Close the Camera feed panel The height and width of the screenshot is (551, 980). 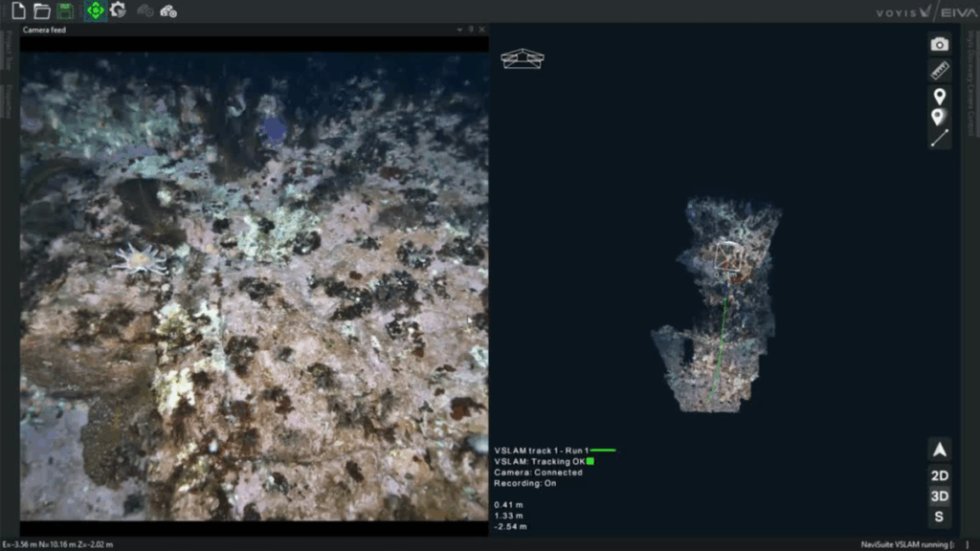click(x=481, y=30)
